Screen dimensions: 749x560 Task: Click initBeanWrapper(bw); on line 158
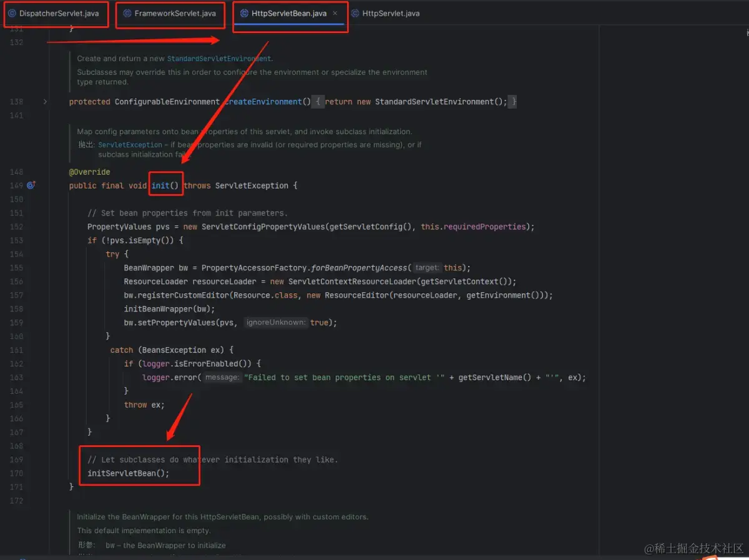170,309
